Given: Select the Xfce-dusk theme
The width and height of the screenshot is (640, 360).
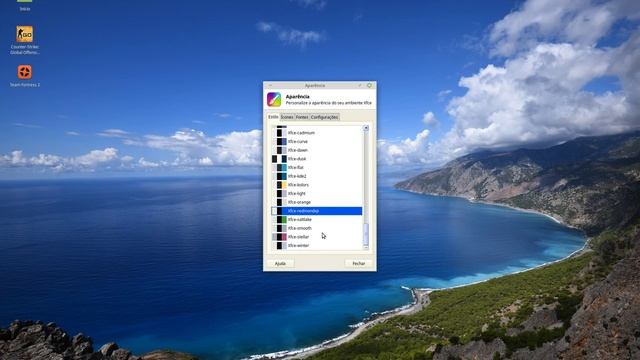Looking at the screenshot, I should [317, 159].
